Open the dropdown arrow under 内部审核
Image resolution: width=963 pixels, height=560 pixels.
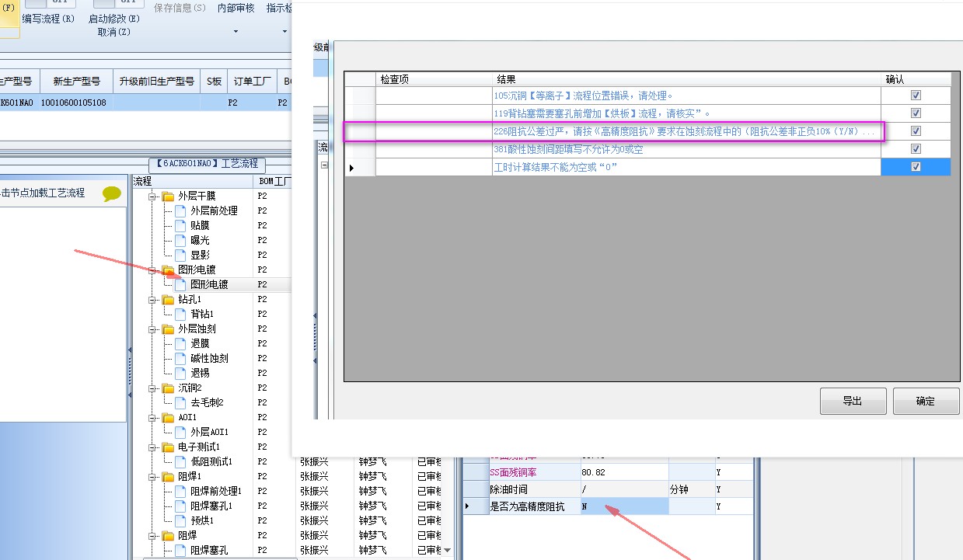tap(236, 32)
